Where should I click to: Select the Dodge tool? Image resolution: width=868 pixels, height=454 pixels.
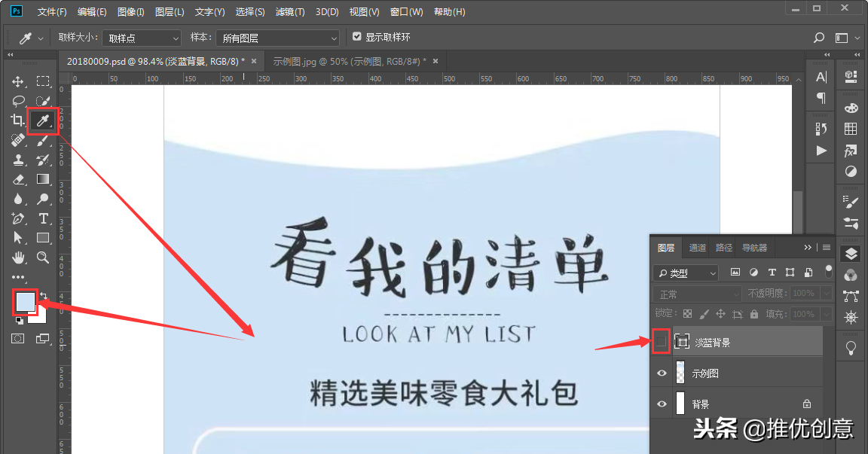point(43,199)
